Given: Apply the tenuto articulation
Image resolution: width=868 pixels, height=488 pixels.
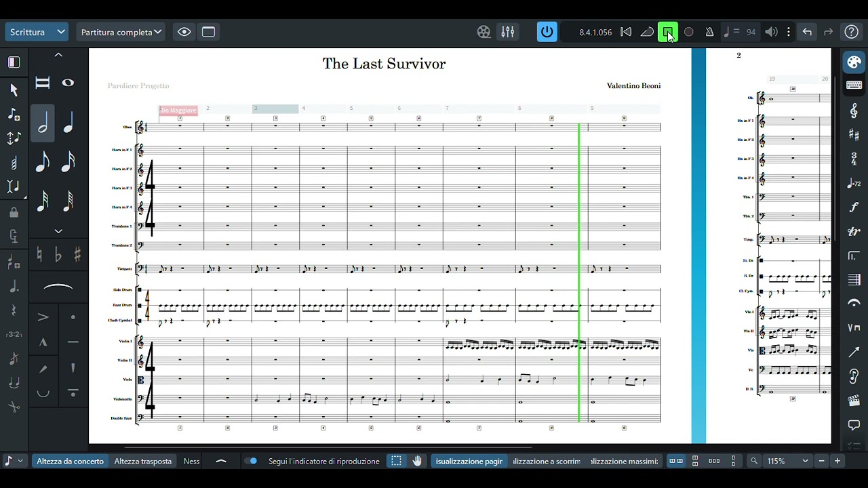Looking at the screenshot, I should 73,342.
